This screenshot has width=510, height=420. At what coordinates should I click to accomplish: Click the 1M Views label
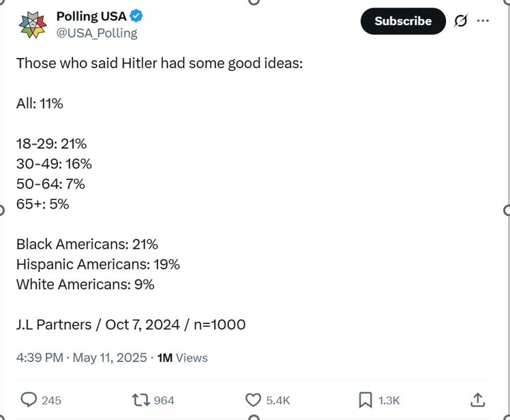click(x=182, y=357)
